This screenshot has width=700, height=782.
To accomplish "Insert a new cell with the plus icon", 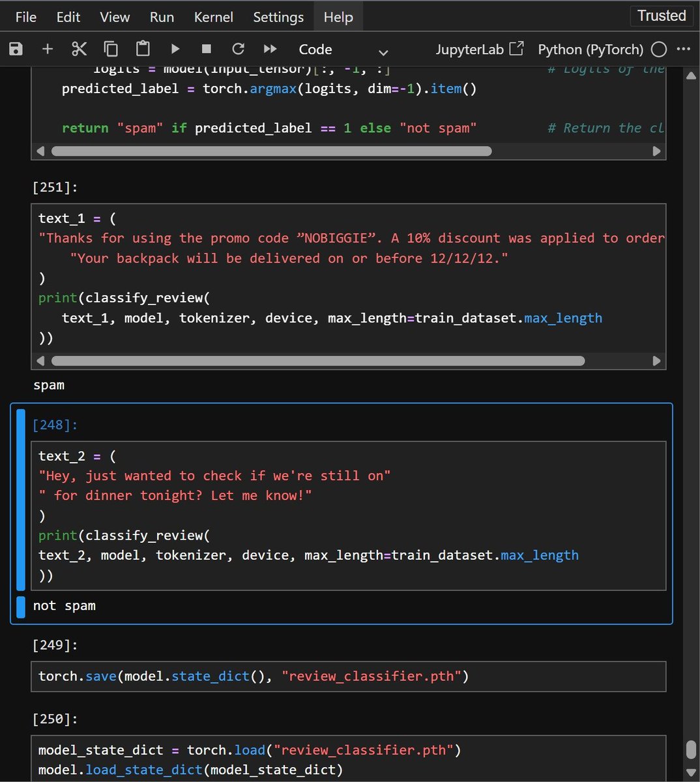I will pos(47,49).
